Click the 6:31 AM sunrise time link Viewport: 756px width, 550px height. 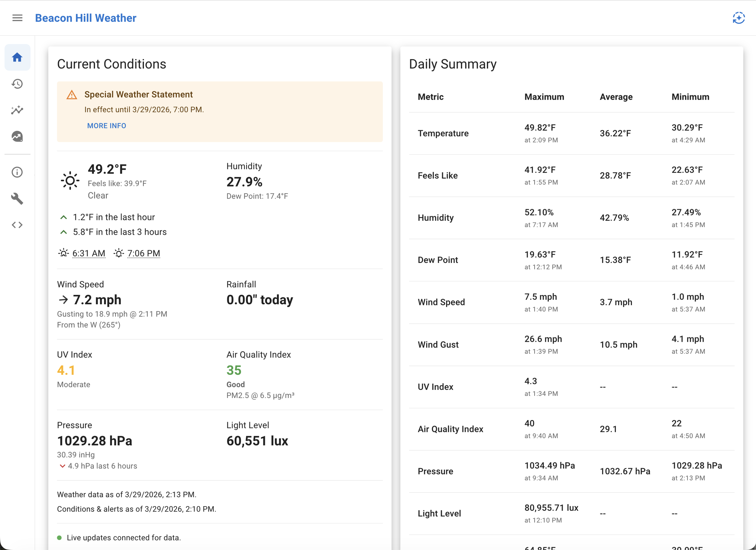[89, 253]
